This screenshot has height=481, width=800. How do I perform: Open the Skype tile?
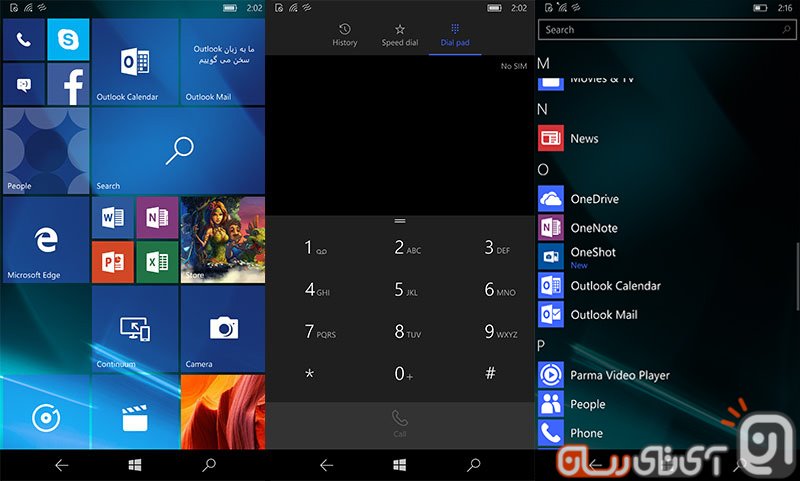tap(68, 40)
